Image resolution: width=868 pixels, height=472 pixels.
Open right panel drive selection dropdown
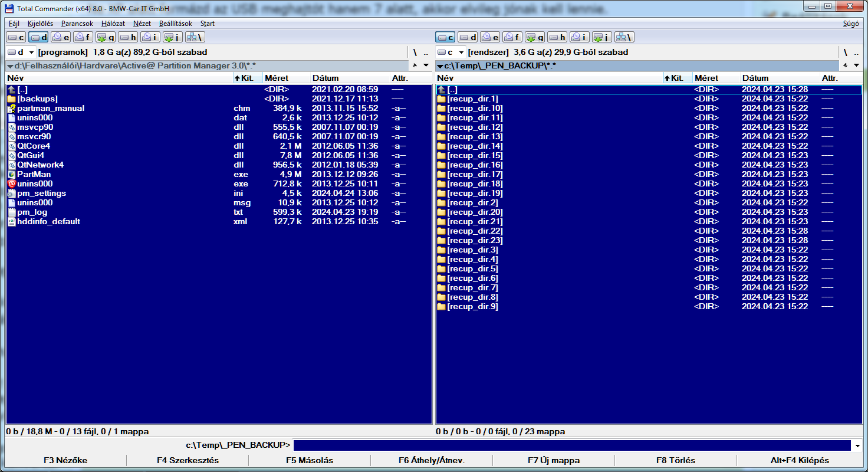click(461, 52)
